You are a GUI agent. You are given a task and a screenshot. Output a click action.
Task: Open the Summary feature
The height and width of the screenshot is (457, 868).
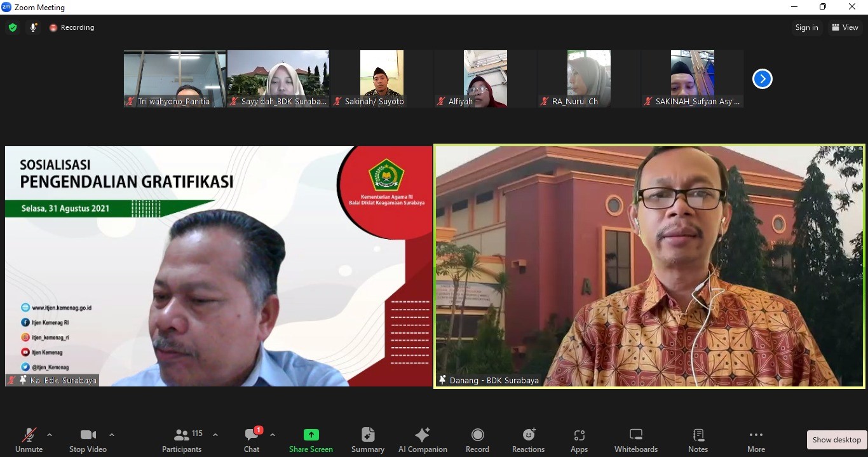pos(367,440)
